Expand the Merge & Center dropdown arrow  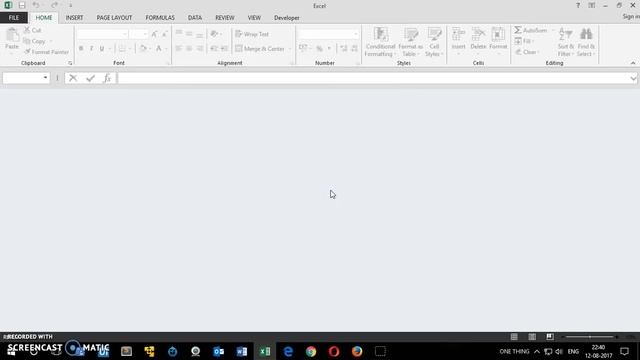[290, 49]
